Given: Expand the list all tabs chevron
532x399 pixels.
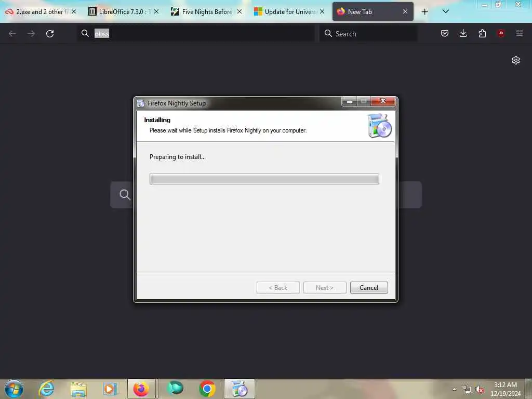Looking at the screenshot, I should [x=445, y=11].
